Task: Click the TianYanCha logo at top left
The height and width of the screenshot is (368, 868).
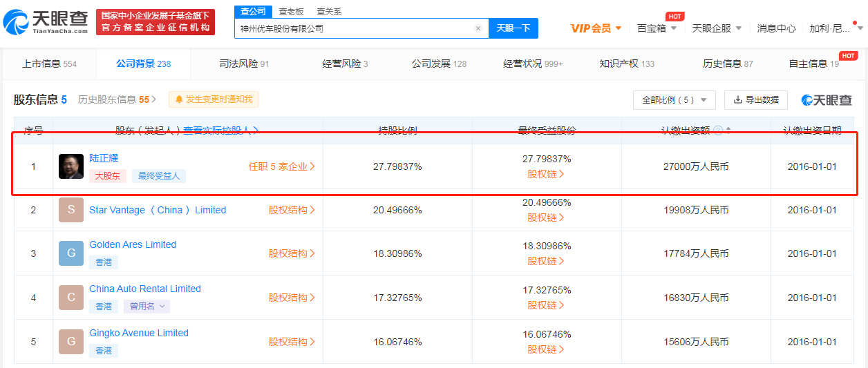Action: click(x=46, y=23)
